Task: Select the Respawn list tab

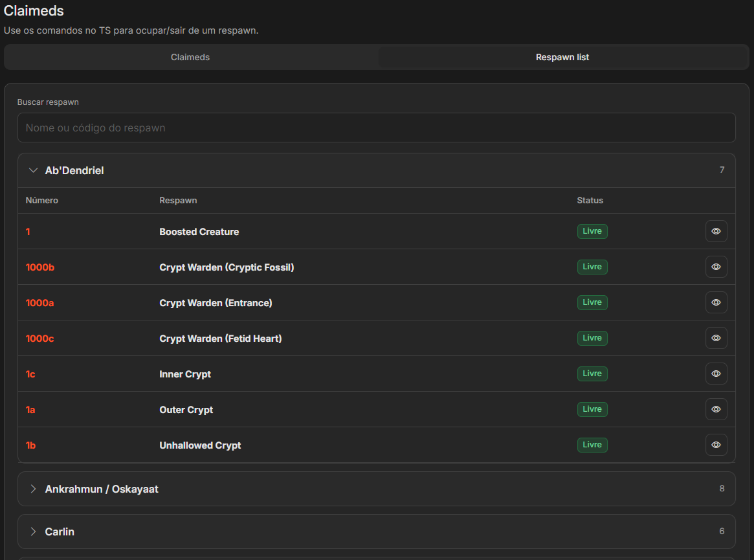Action: point(562,57)
